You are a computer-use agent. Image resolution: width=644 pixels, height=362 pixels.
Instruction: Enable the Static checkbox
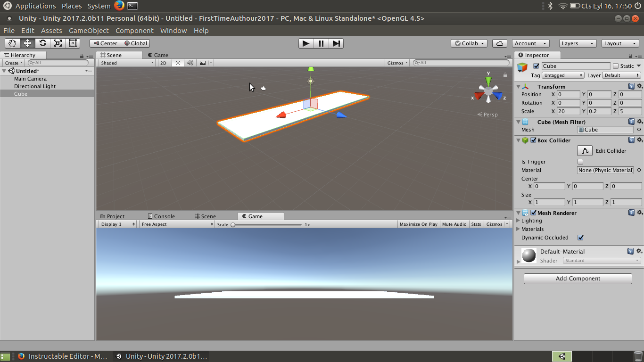[615, 66]
